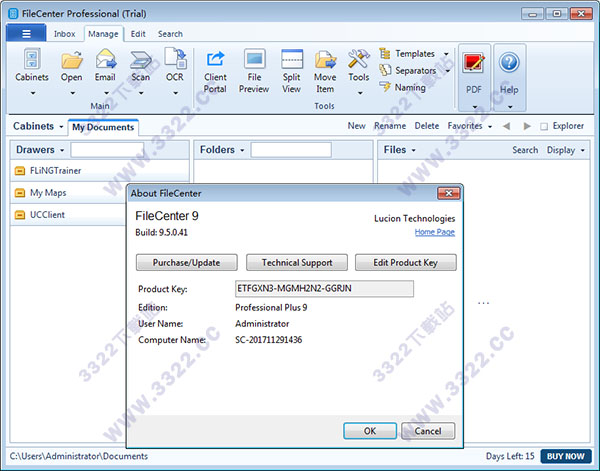Screen dimensions: 600x471
Task: Expand the arrow under Cabinets ribbon button
Action: (x=33, y=93)
